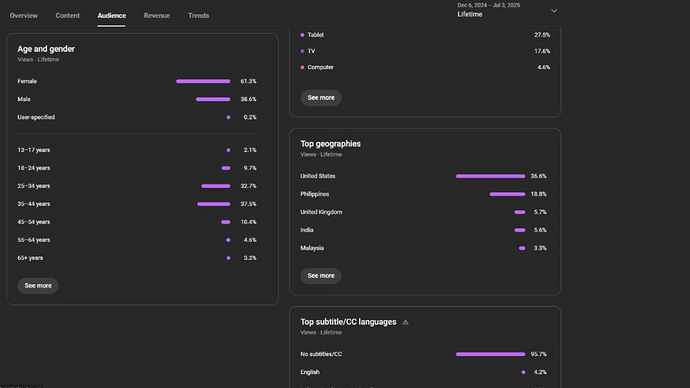Click the Top geographies card title
The image size is (690, 388).
[x=330, y=144]
